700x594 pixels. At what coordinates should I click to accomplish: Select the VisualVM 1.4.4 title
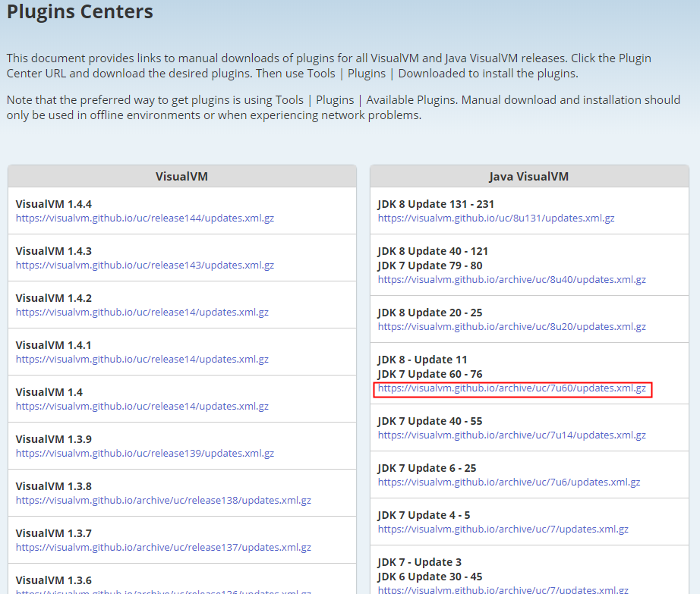tap(54, 204)
